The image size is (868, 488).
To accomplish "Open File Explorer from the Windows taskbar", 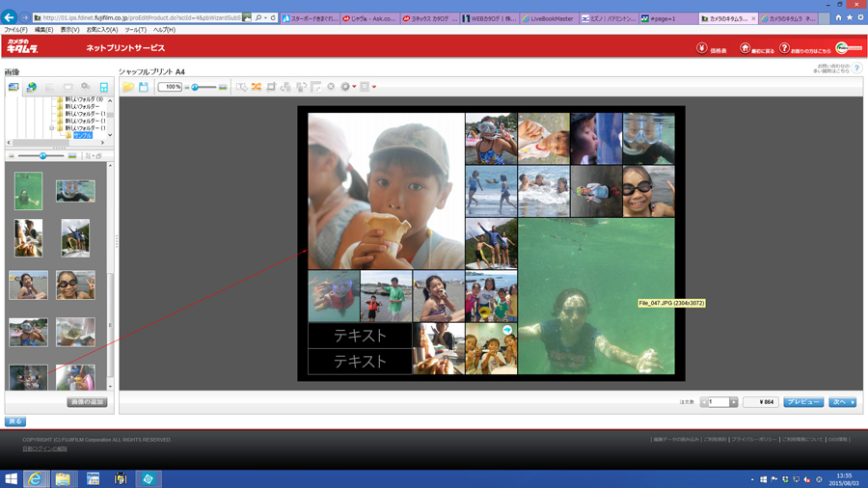I will pos(63,478).
